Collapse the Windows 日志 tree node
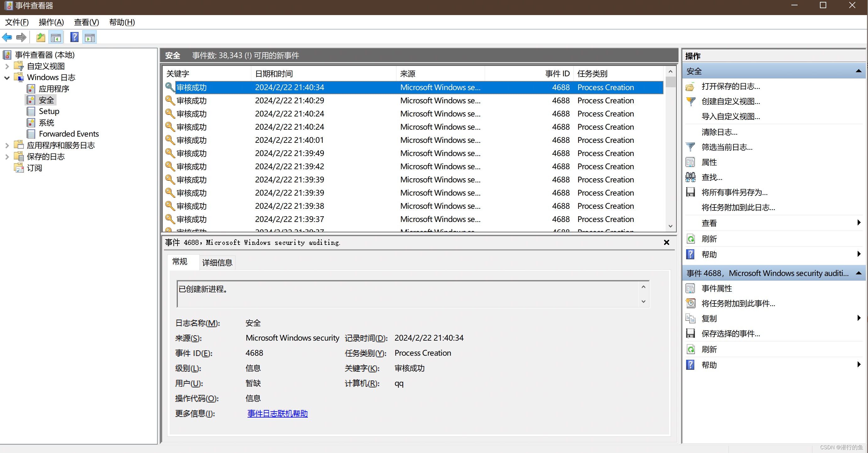 [x=7, y=78]
